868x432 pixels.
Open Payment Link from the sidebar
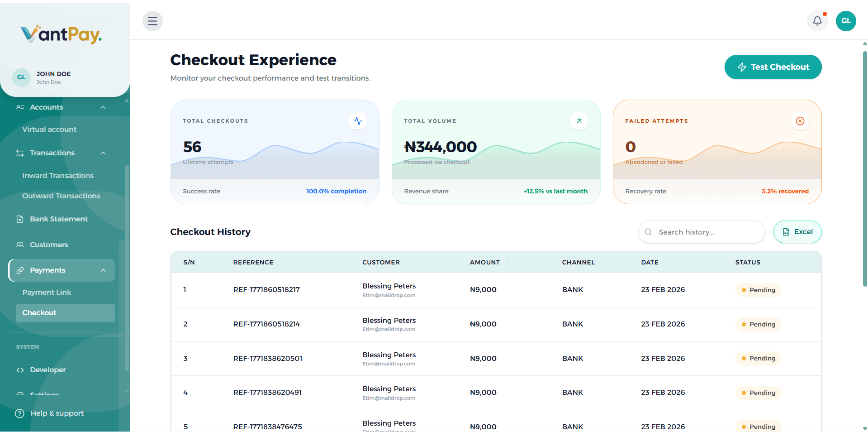click(x=47, y=292)
